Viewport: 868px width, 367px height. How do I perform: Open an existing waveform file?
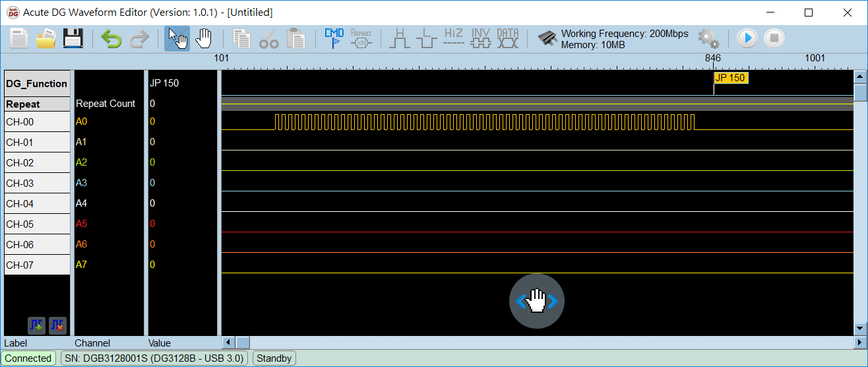click(46, 38)
